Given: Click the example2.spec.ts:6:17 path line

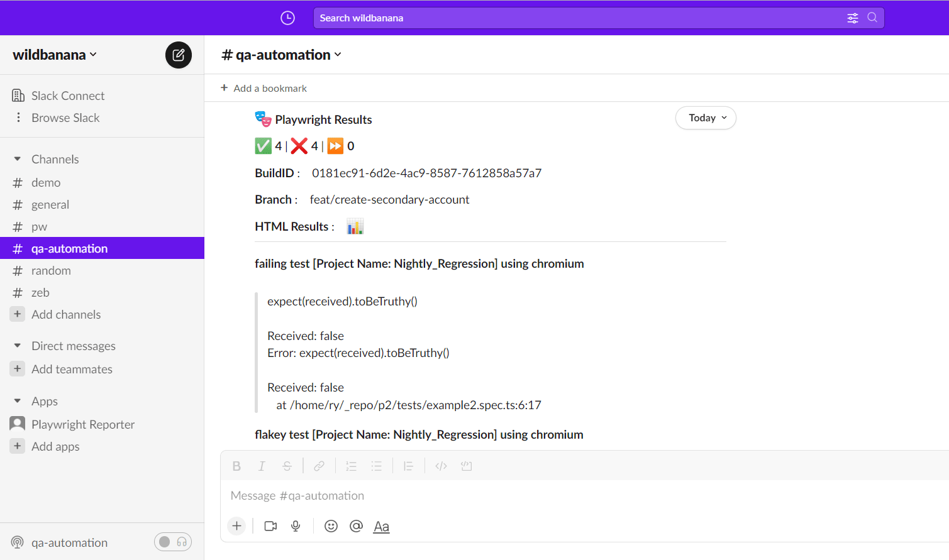Looking at the screenshot, I should 409,405.
